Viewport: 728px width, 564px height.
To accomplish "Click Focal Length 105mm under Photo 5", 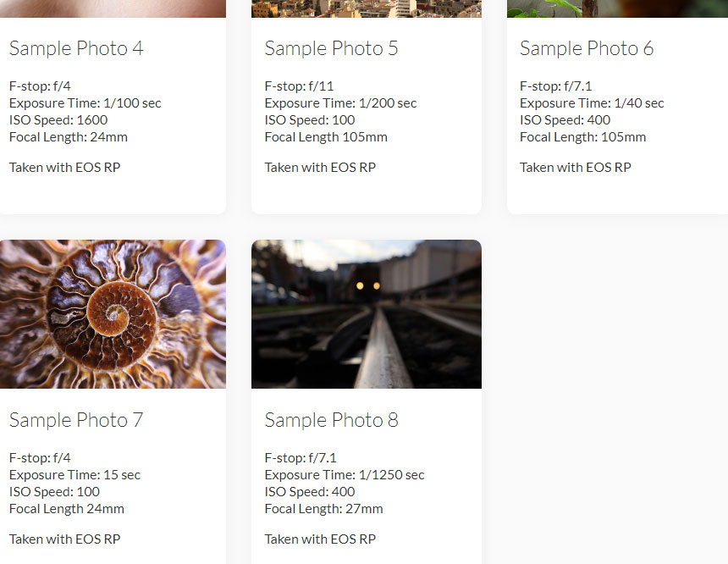I will coord(326,136).
